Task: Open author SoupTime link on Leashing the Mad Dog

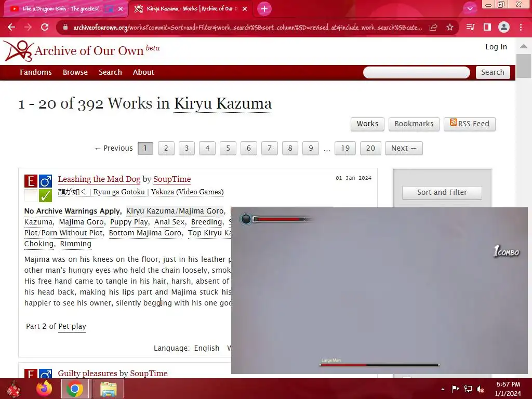Action: pyautogui.click(x=172, y=179)
